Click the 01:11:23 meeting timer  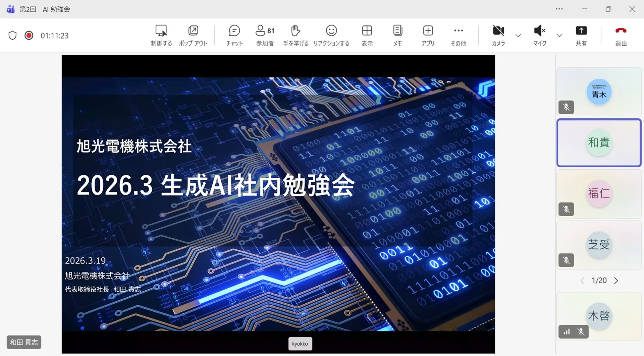click(55, 36)
